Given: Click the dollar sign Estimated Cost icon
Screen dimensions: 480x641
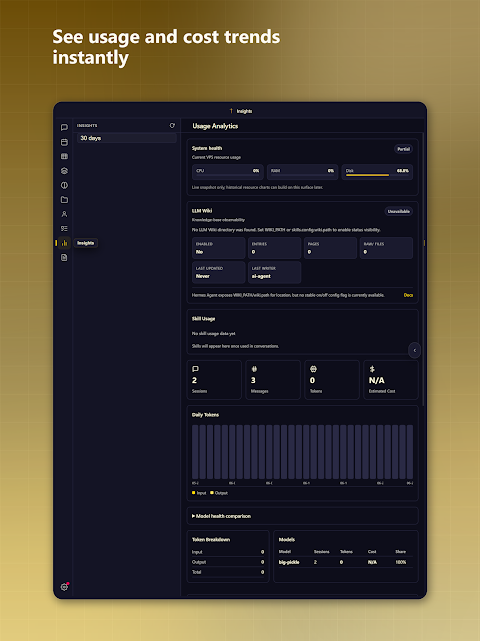Looking at the screenshot, I should pos(372,369).
